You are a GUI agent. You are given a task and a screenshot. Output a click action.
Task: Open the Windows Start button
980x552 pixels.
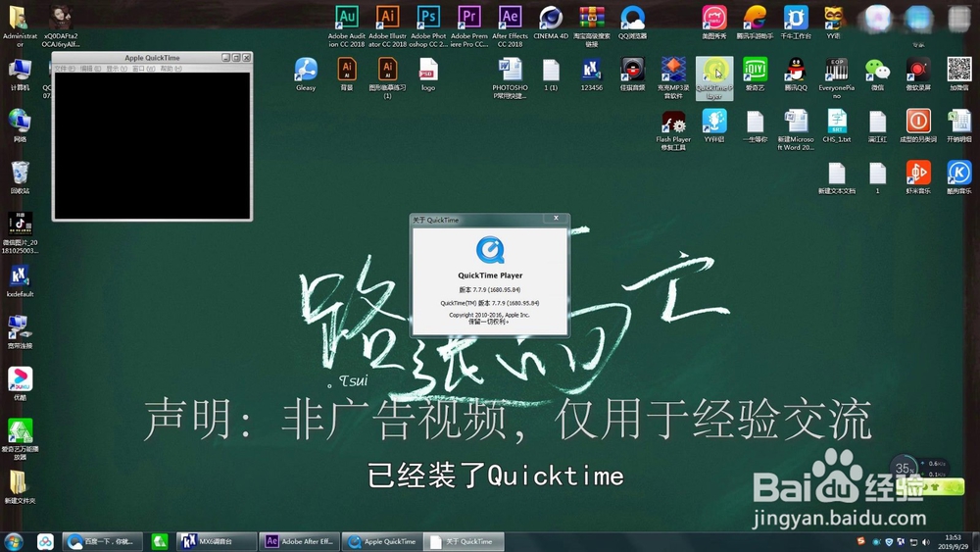(x=13, y=541)
